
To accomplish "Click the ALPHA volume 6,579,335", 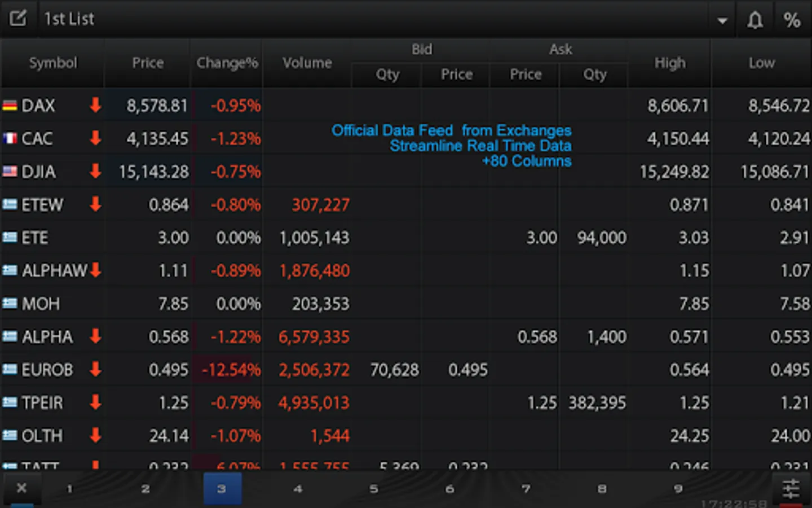I will 314,338.
